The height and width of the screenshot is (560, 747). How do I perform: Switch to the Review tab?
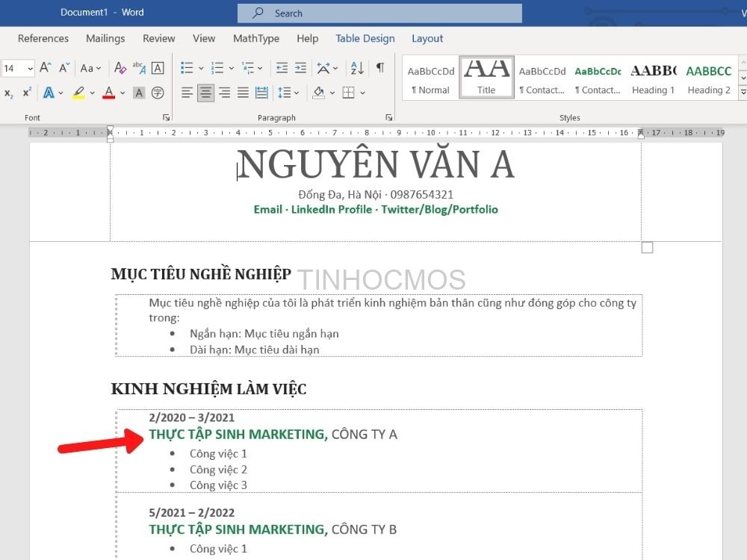tap(158, 39)
